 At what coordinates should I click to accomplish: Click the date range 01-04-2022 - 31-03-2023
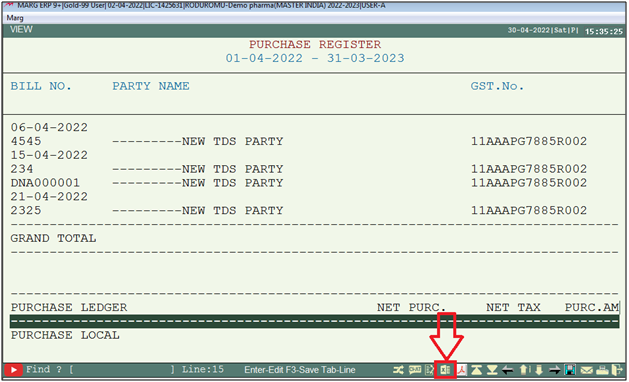coord(315,58)
